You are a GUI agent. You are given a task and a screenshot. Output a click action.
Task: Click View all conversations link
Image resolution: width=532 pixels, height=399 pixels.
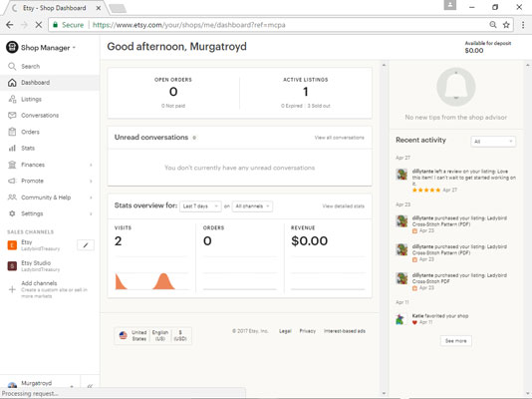[x=340, y=138]
